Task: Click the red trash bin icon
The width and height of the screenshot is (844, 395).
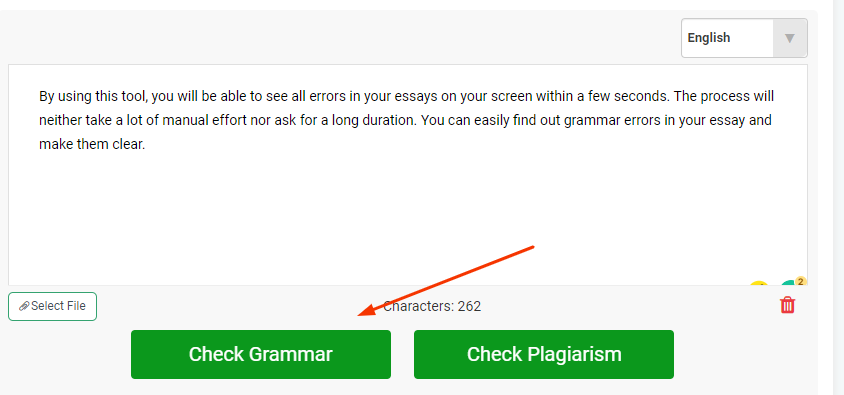Action: click(x=787, y=305)
